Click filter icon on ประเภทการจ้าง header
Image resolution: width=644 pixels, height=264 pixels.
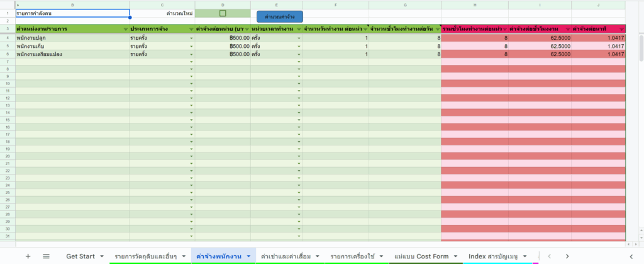191,29
